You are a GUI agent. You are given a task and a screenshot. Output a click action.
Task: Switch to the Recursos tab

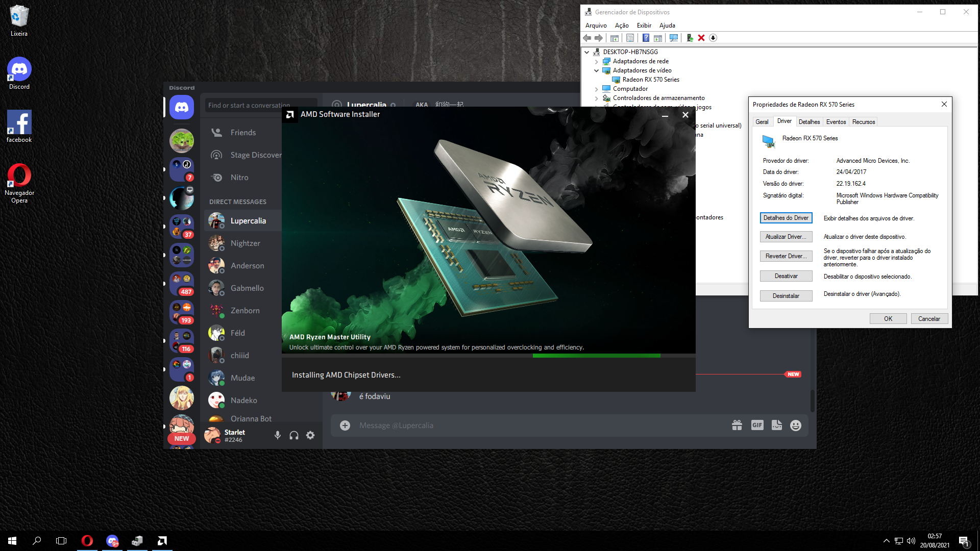(x=864, y=122)
